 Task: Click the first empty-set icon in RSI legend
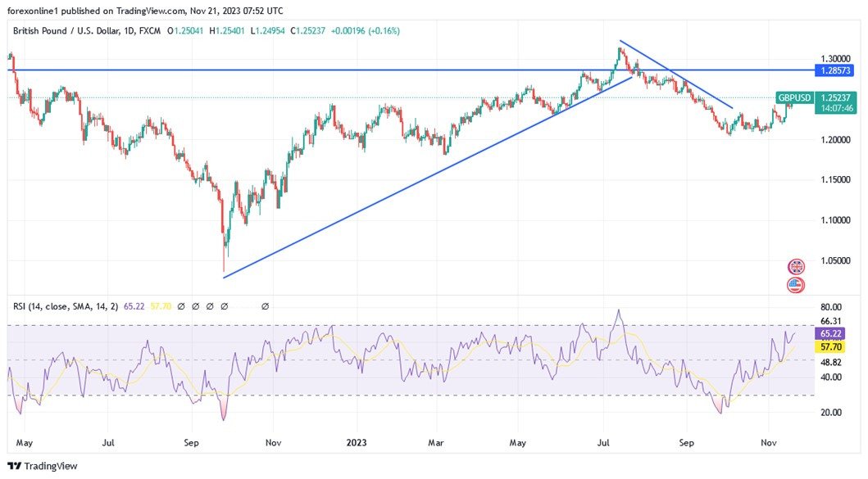(x=180, y=305)
